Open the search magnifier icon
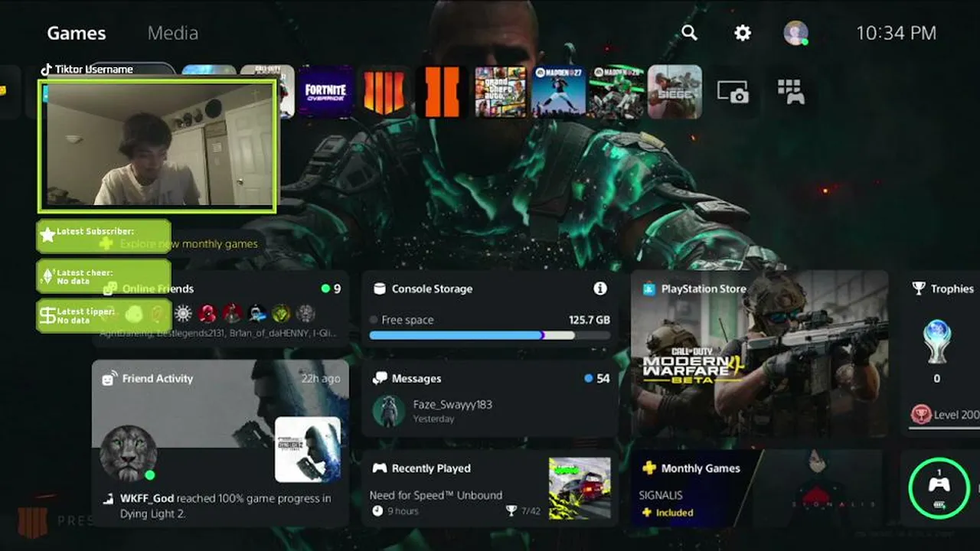Viewport: 980px width, 551px height. 690,32
